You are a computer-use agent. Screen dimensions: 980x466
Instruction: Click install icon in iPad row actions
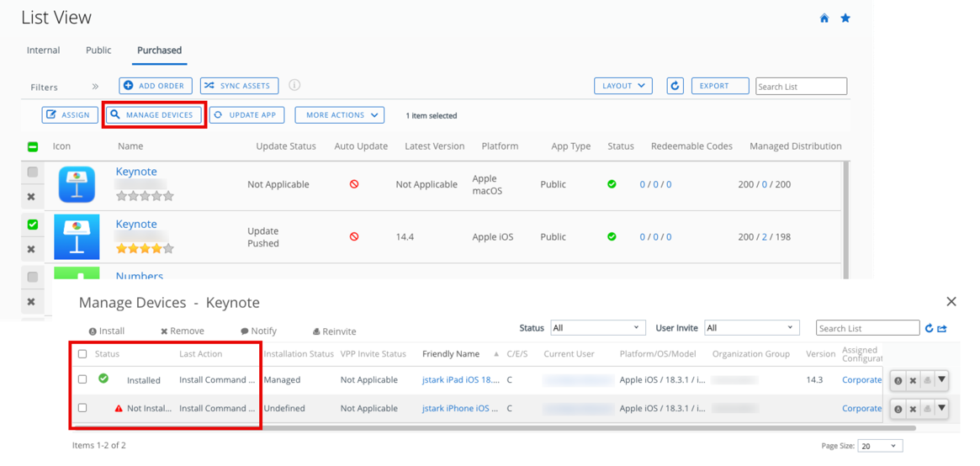[x=898, y=380]
